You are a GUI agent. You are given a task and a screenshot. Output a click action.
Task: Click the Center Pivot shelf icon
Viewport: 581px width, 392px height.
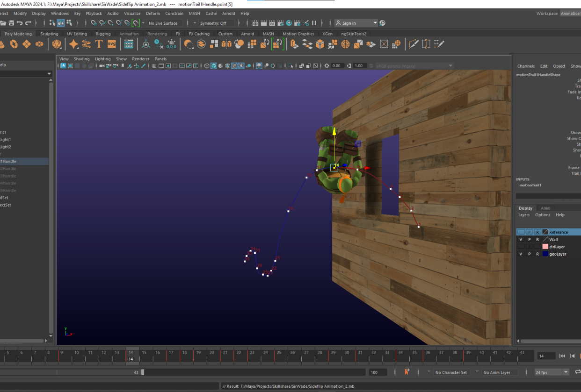[x=146, y=44]
